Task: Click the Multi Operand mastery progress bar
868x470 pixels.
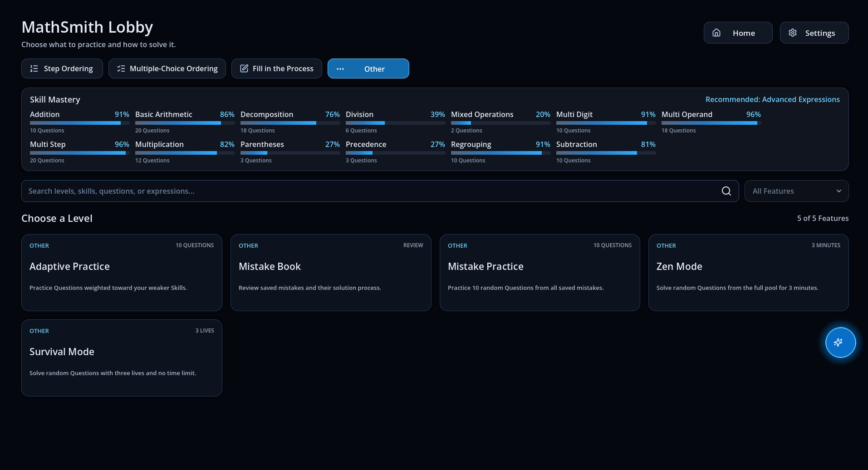Action: 711,123
